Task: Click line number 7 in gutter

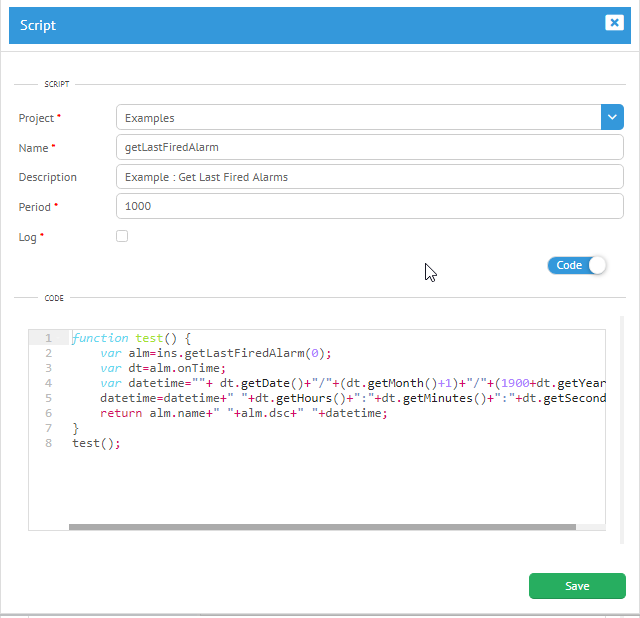Action: [x=49, y=428]
